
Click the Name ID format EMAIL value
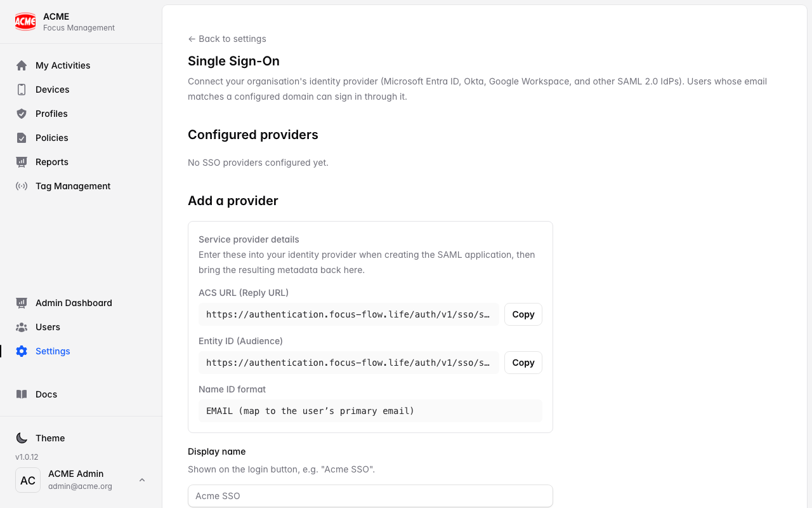click(x=370, y=411)
